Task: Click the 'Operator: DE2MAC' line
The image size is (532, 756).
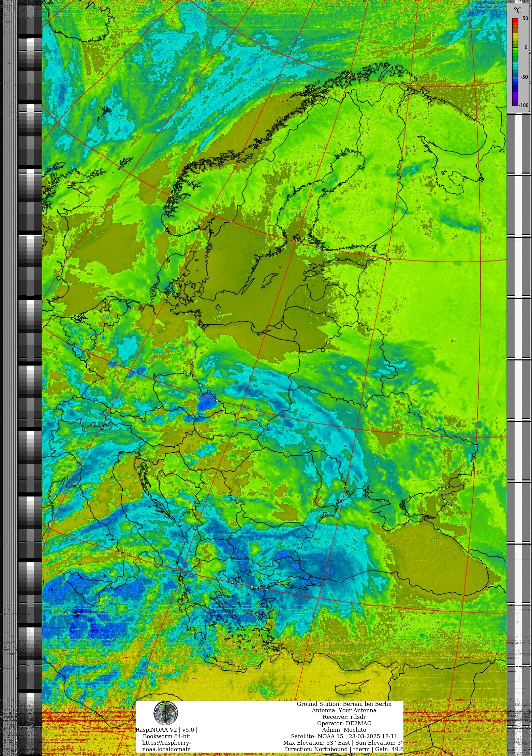Action: (344, 723)
